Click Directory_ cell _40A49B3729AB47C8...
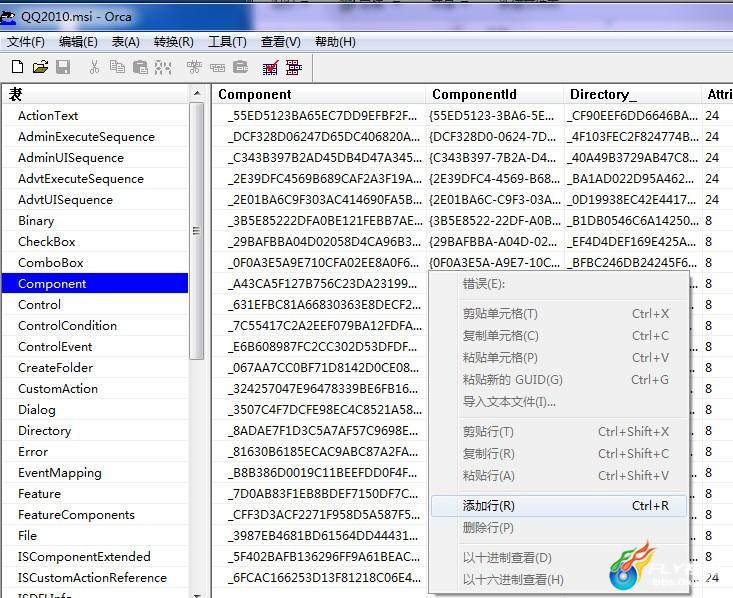This screenshot has width=733, height=598. [633, 158]
